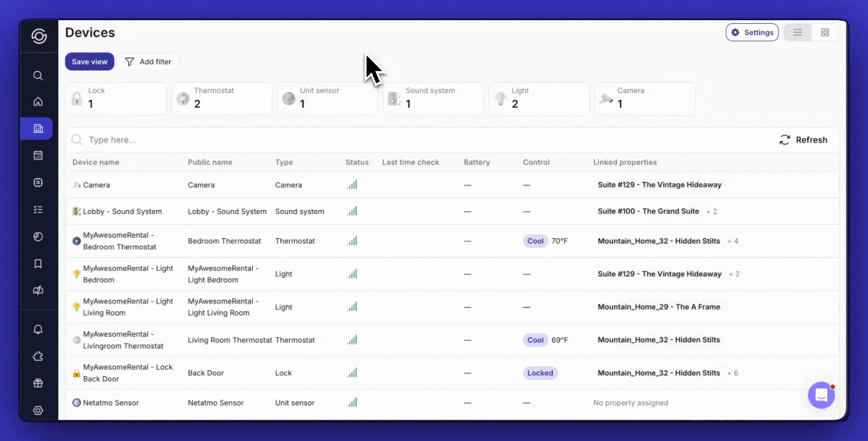The height and width of the screenshot is (441, 868).
Task: Open the gift icon in sidebar
Action: tap(38, 383)
